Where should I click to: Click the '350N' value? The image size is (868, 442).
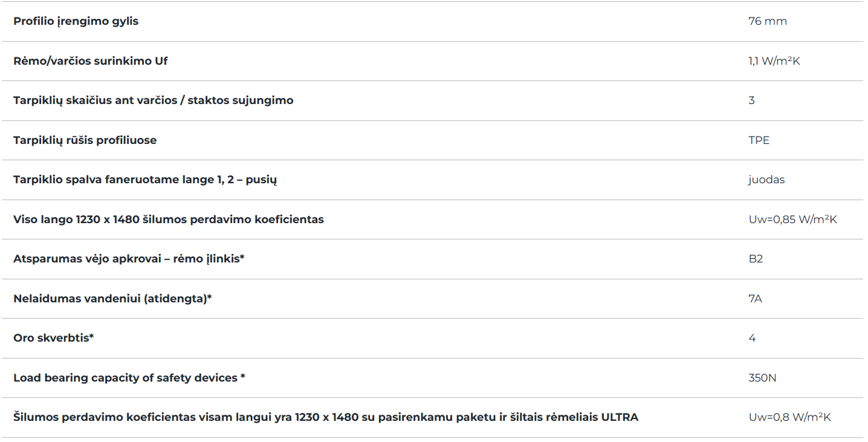(762, 378)
